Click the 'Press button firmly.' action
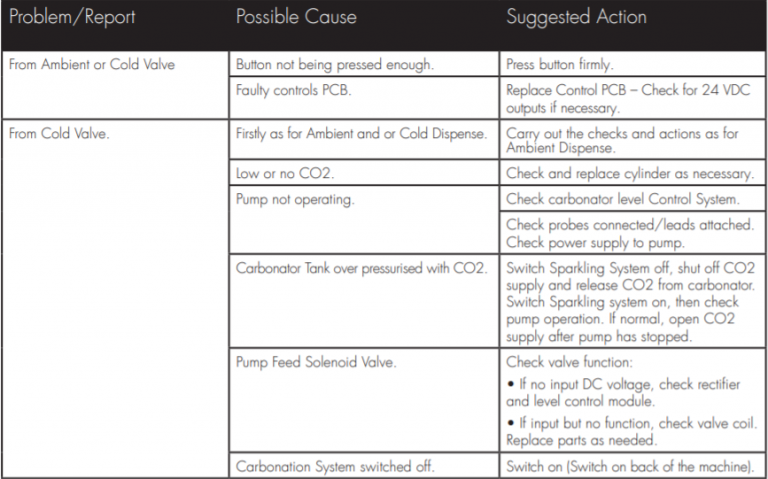The height and width of the screenshot is (479, 768). (563, 66)
